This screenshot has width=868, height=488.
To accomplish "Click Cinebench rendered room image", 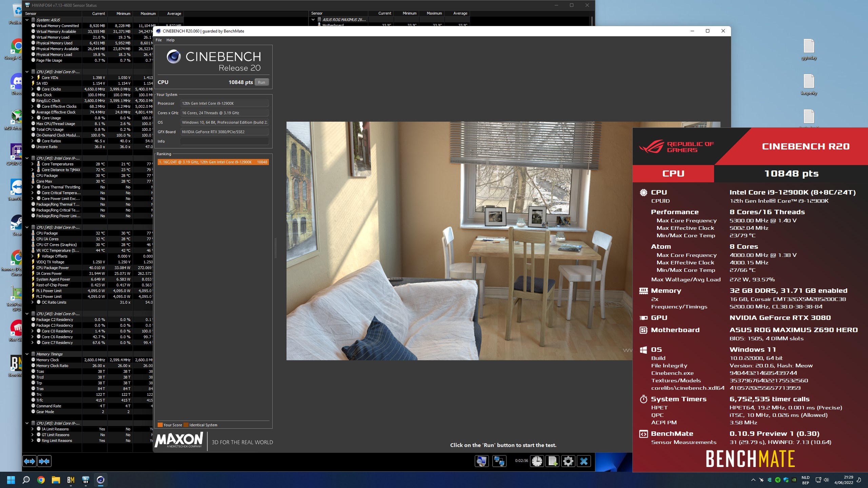I will tap(459, 241).
